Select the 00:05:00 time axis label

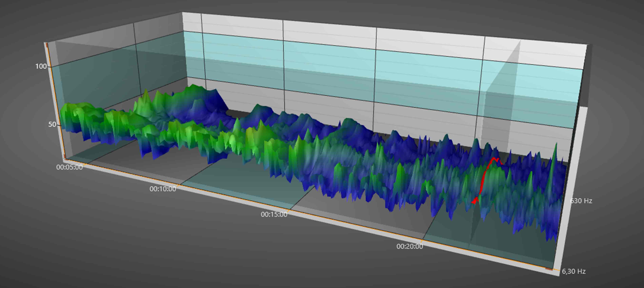pos(69,167)
